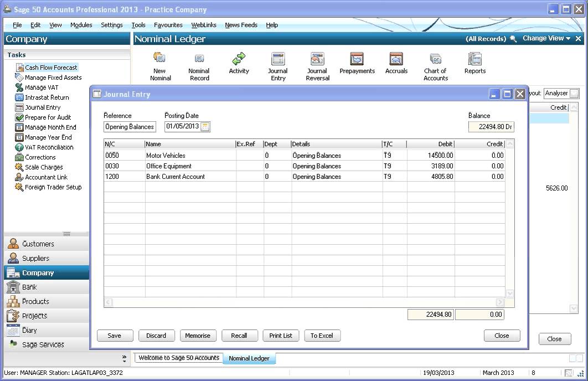Click Close in the Nominal Ledger window

(x=555, y=339)
